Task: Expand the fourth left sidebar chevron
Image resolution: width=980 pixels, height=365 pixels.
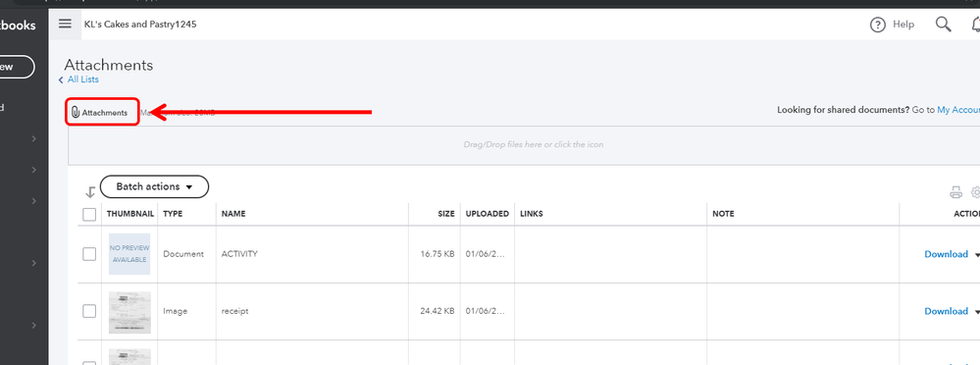Action: click(34, 263)
